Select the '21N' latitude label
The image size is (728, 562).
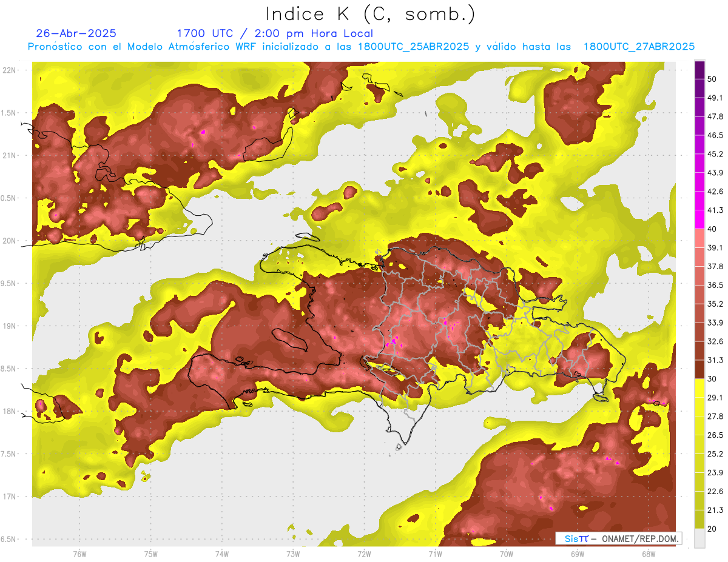10,156
